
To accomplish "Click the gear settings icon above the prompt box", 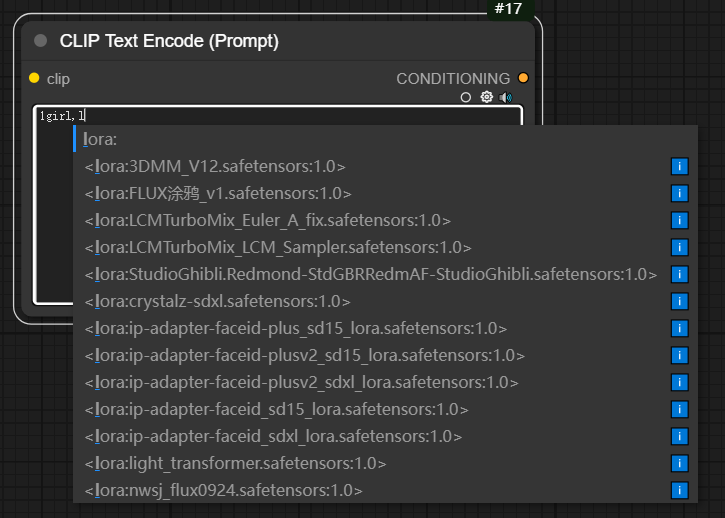I will (487, 97).
